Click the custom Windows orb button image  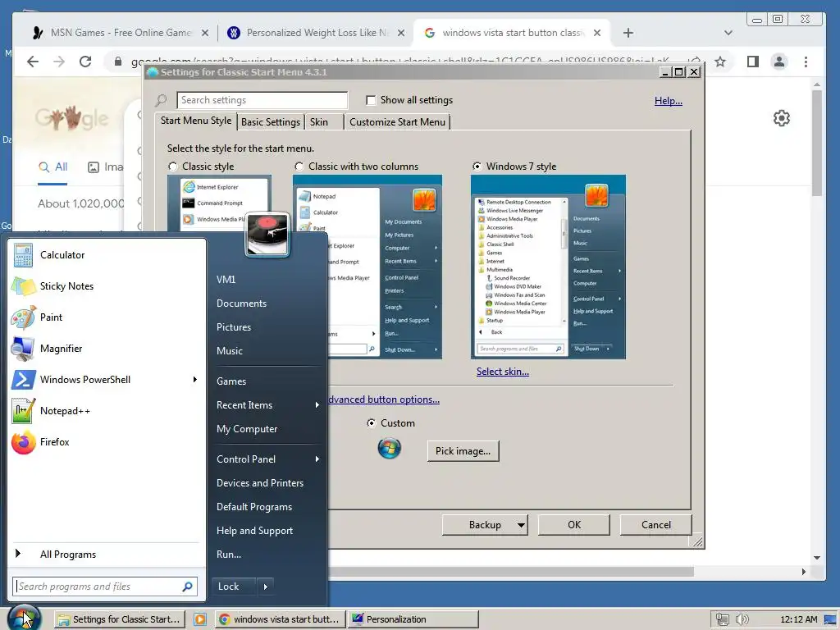click(x=390, y=449)
